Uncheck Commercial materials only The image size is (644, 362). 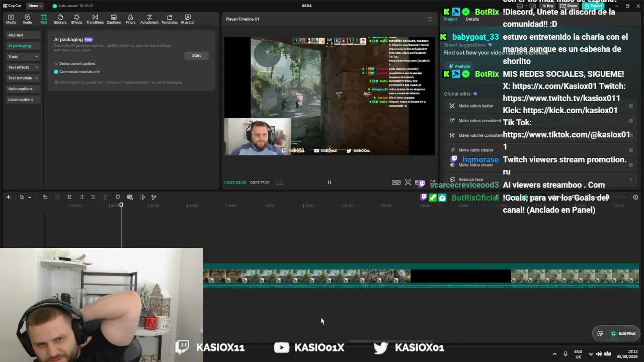(x=56, y=72)
